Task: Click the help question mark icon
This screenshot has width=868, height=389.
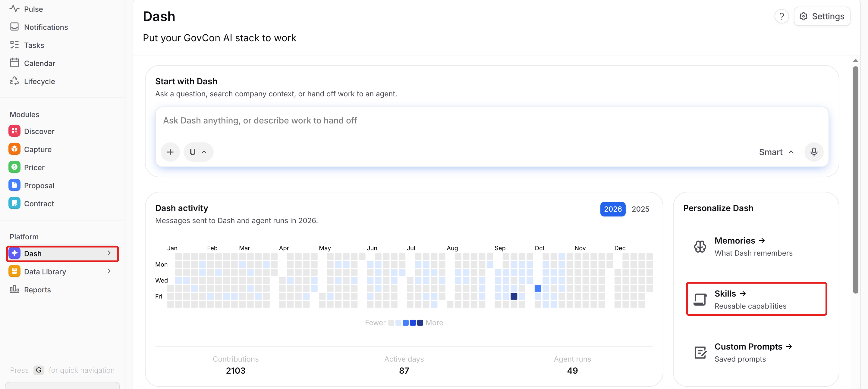Action: [782, 16]
